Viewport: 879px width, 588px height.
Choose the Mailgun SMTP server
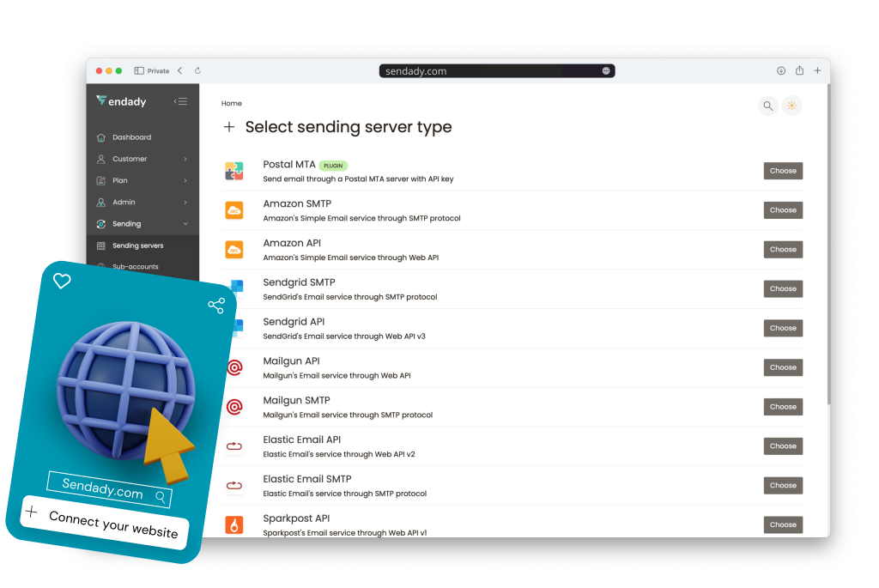pyautogui.click(x=783, y=407)
